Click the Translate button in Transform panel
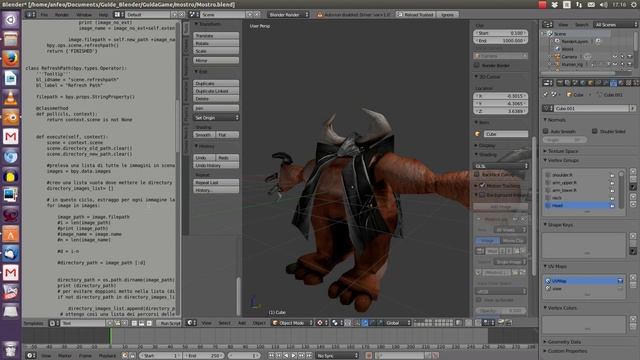Image resolution: width=640 pixels, height=360 pixels. 216,36
